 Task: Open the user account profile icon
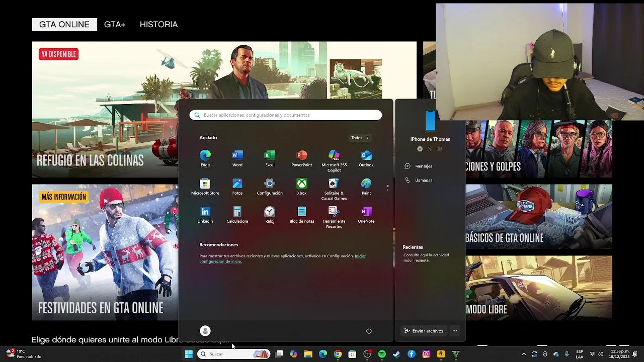point(205,330)
